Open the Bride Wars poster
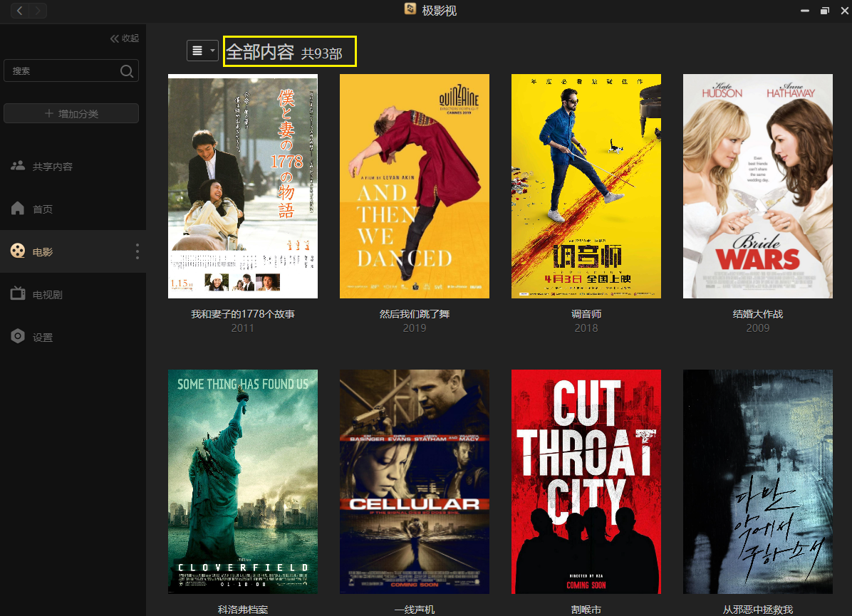Image resolution: width=852 pixels, height=616 pixels. (x=758, y=186)
